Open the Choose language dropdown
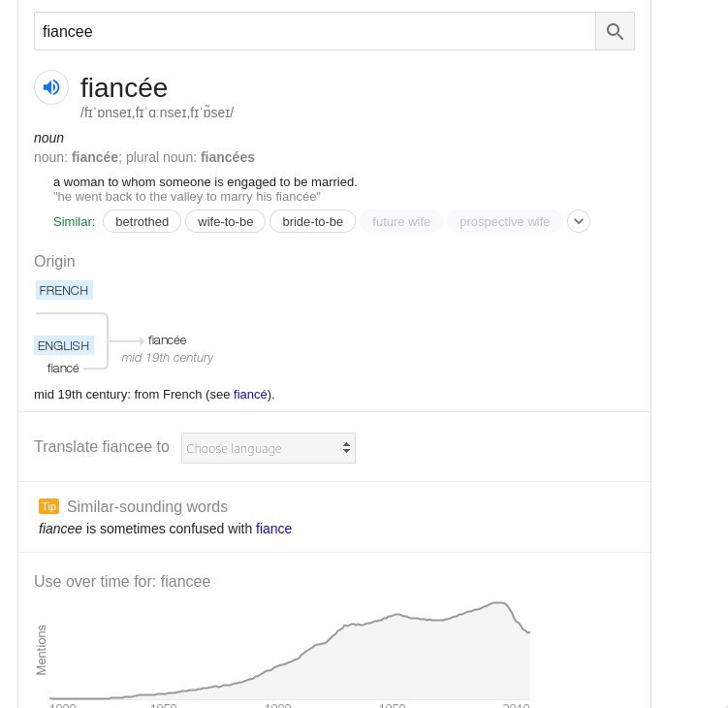728x708 pixels. point(268,448)
